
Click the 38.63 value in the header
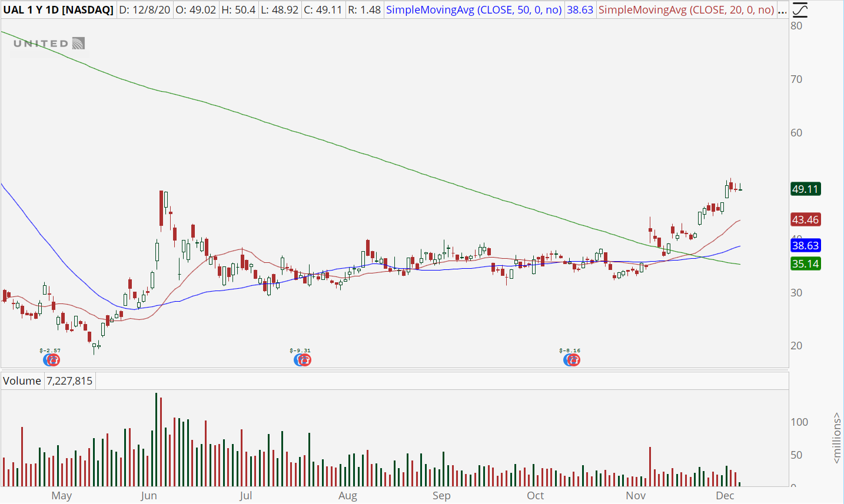[x=580, y=10]
